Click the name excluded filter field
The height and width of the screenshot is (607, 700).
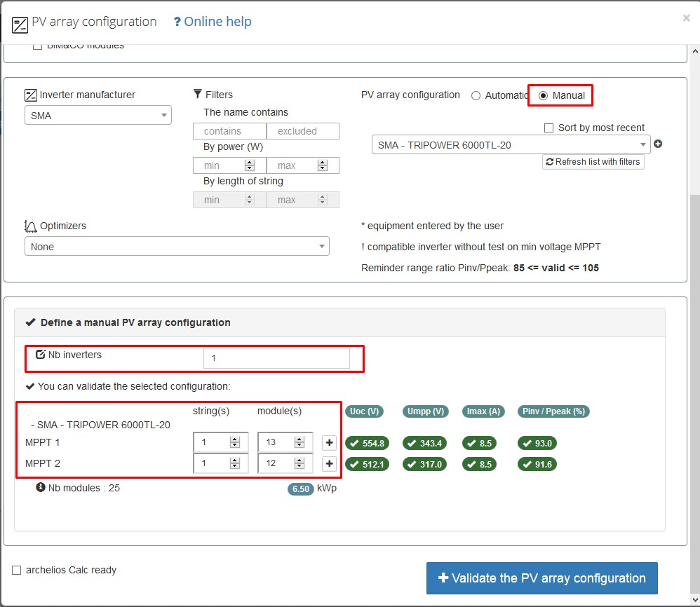coord(303,131)
